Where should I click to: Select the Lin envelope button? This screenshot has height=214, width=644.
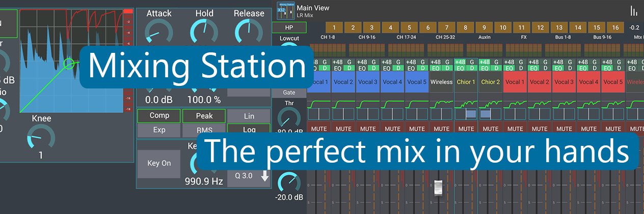click(249, 116)
